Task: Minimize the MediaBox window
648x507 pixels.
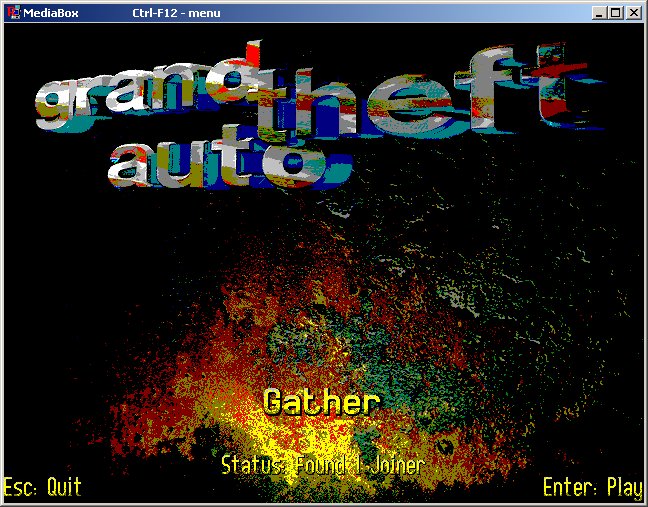Action: (x=599, y=13)
